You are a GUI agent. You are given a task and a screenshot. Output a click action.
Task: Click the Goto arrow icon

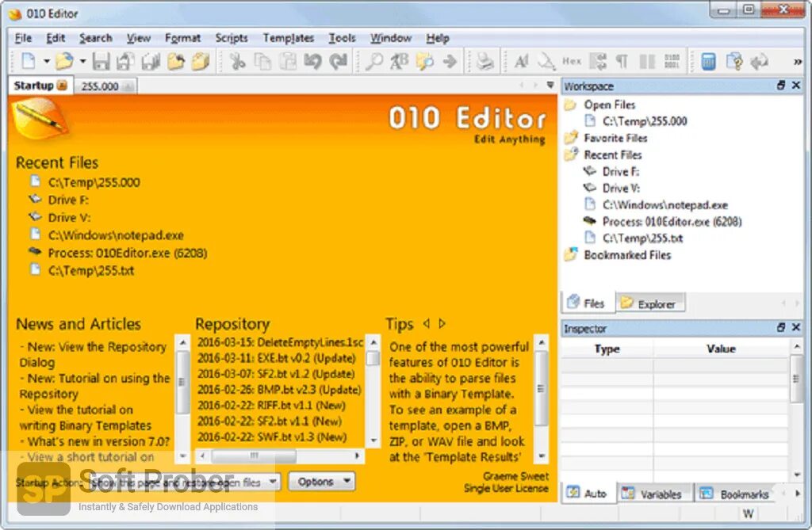(450, 62)
